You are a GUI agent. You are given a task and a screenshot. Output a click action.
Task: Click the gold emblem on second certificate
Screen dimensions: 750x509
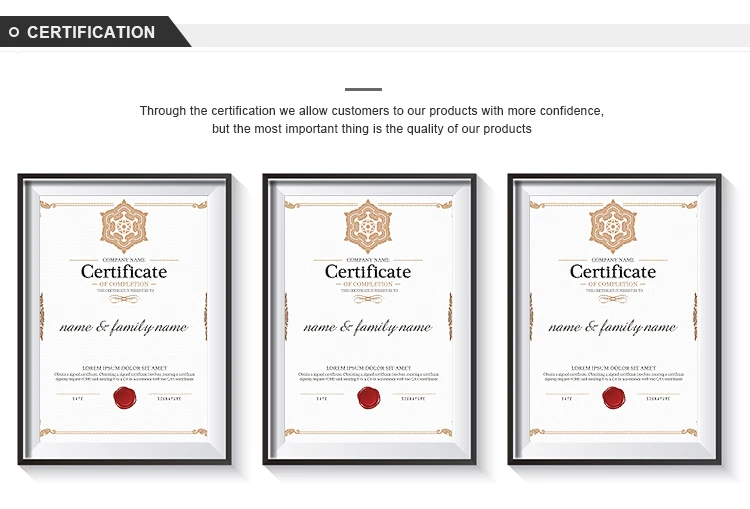[368, 226]
